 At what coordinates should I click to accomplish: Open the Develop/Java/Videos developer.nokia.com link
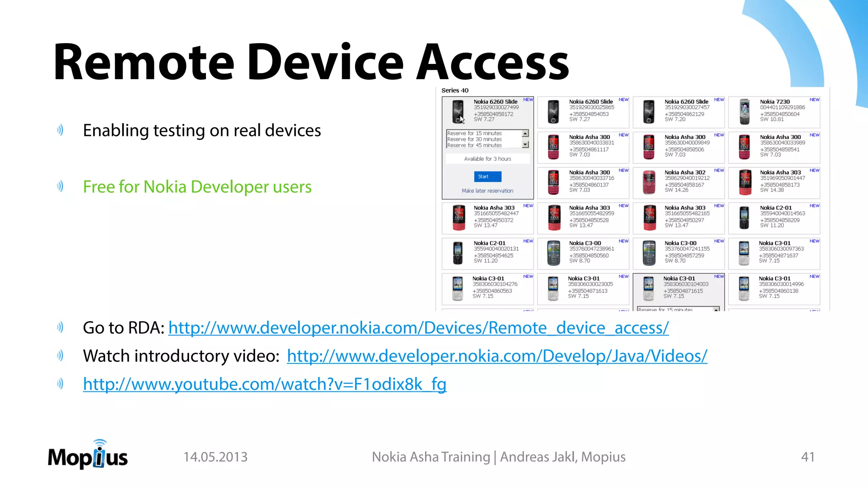[497, 356]
